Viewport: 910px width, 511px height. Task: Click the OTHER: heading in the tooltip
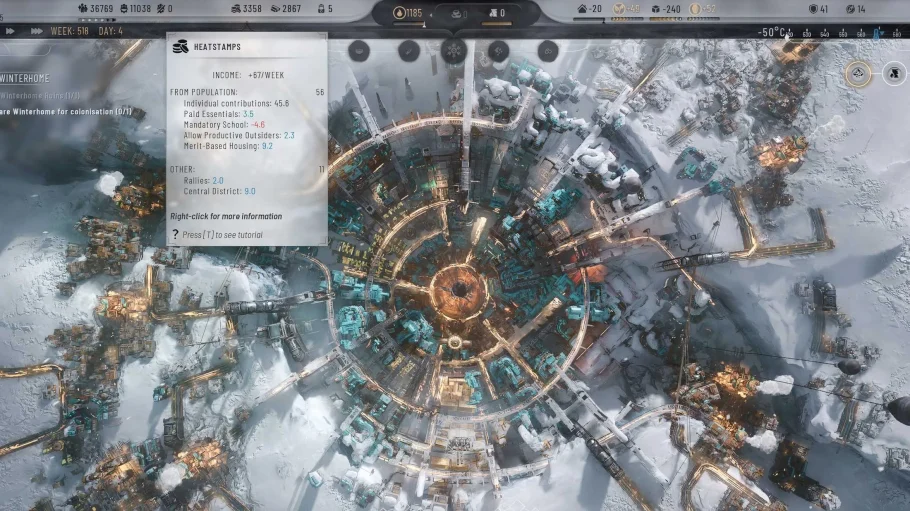(182, 169)
